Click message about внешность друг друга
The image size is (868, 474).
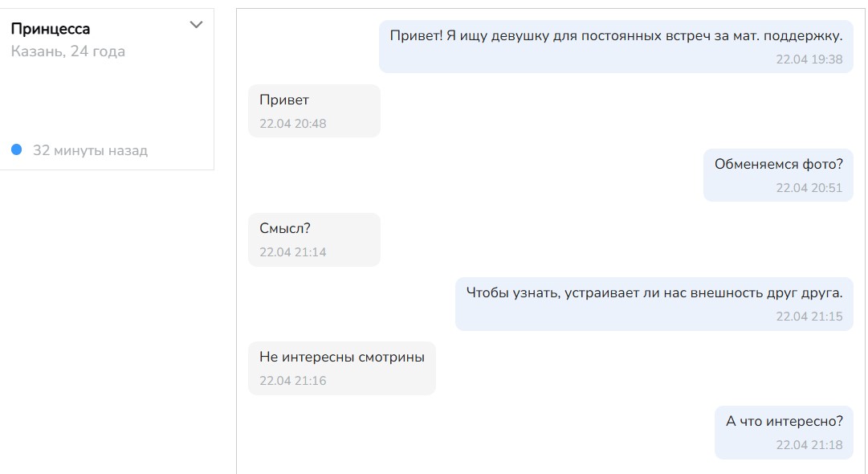(654, 304)
